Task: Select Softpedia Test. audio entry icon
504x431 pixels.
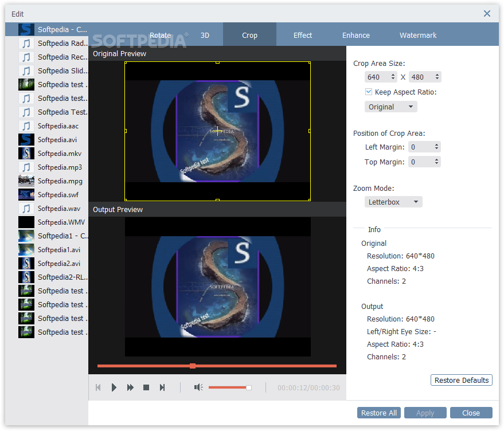Action: 26,112
